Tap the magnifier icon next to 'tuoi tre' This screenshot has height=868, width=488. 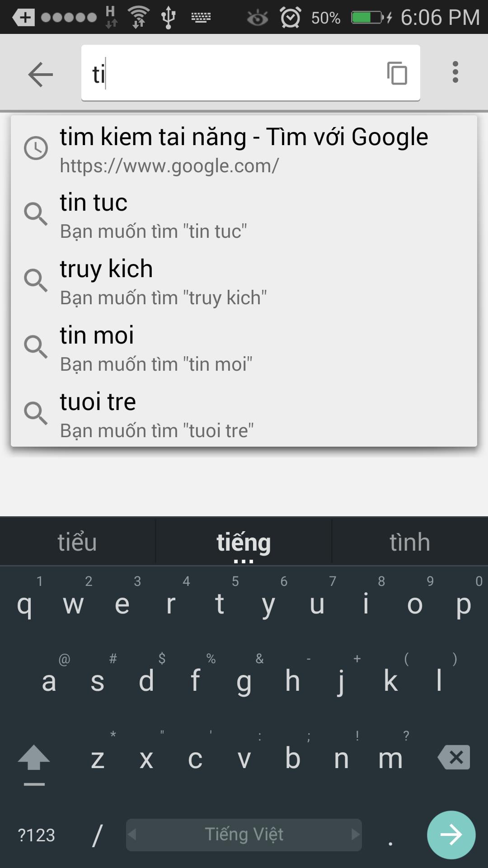click(36, 413)
